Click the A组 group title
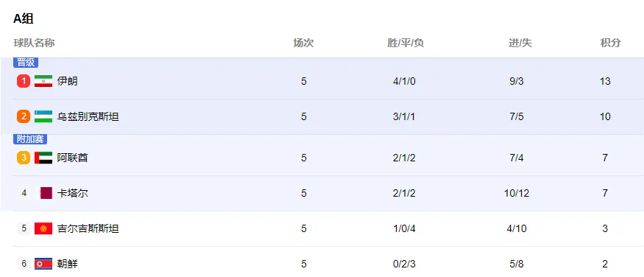 coord(24,18)
